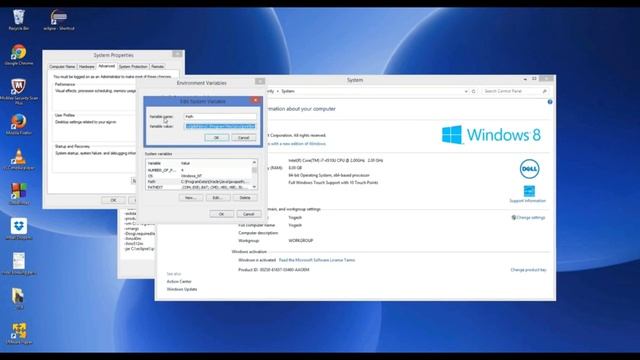Viewport: 640px width, 360px height.
Task: Switch to the Remote tab
Action: (x=158, y=67)
